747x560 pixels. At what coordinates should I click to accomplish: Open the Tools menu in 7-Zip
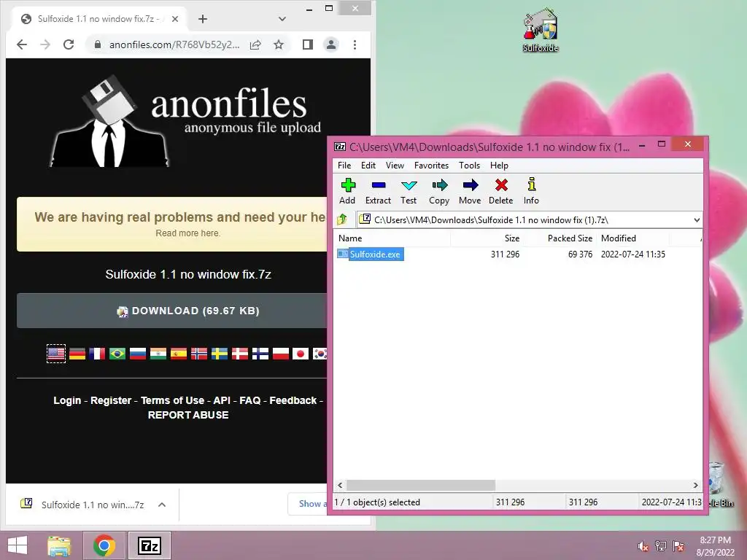(x=469, y=166)
